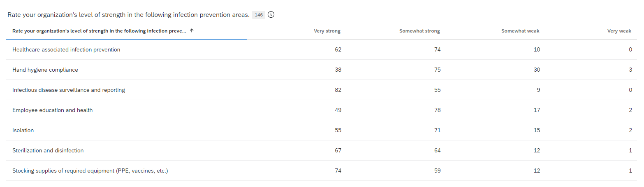The width and height of the screenshot is (644, 187).
Task: Click the info icon beside the question title
Action: [x=271, y=15]
